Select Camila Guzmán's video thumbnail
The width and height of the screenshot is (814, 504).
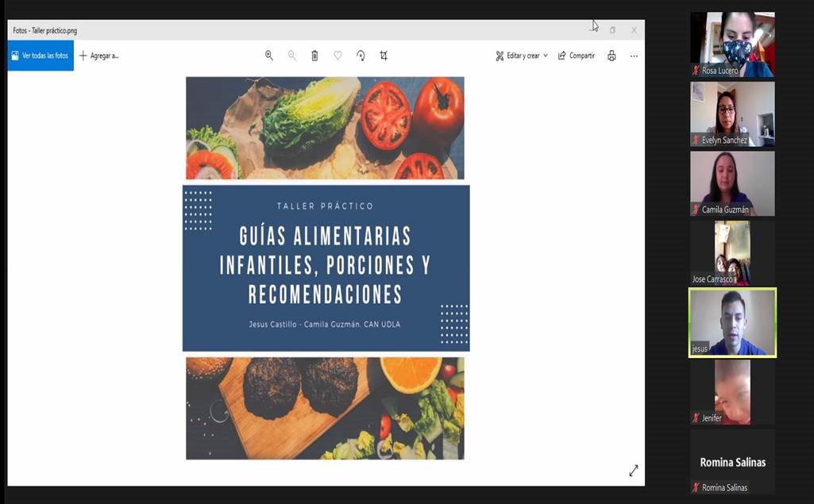731,183
